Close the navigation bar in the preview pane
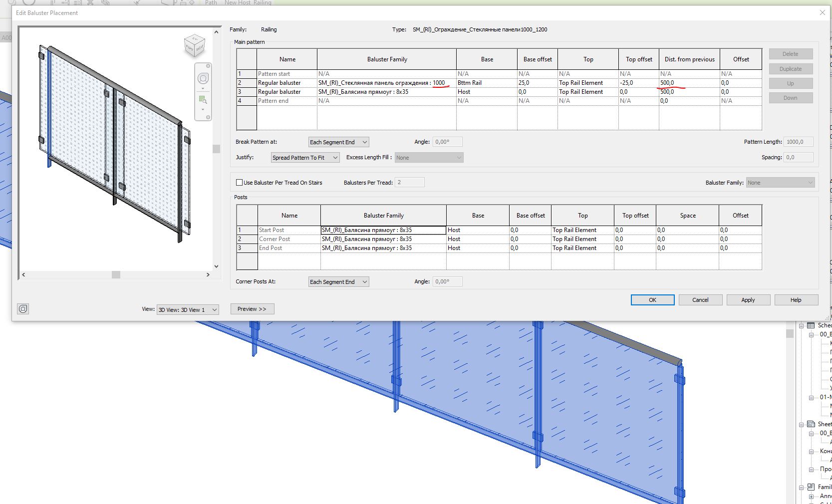 [x=208, y=66]
